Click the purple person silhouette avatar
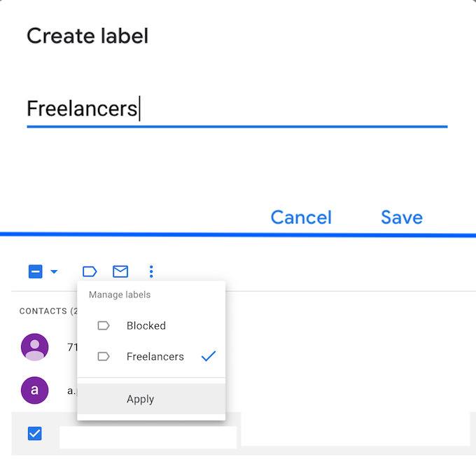476x459 pixels. point(35,347)
